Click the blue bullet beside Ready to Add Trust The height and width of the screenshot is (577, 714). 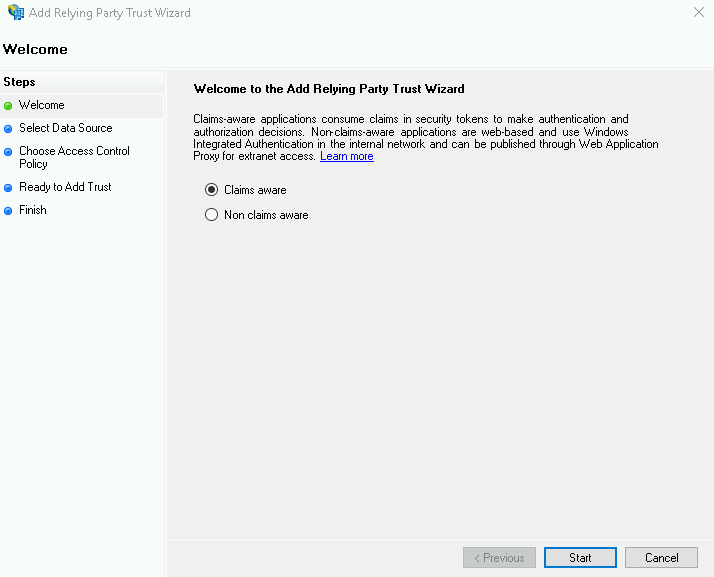pos(9,188)
